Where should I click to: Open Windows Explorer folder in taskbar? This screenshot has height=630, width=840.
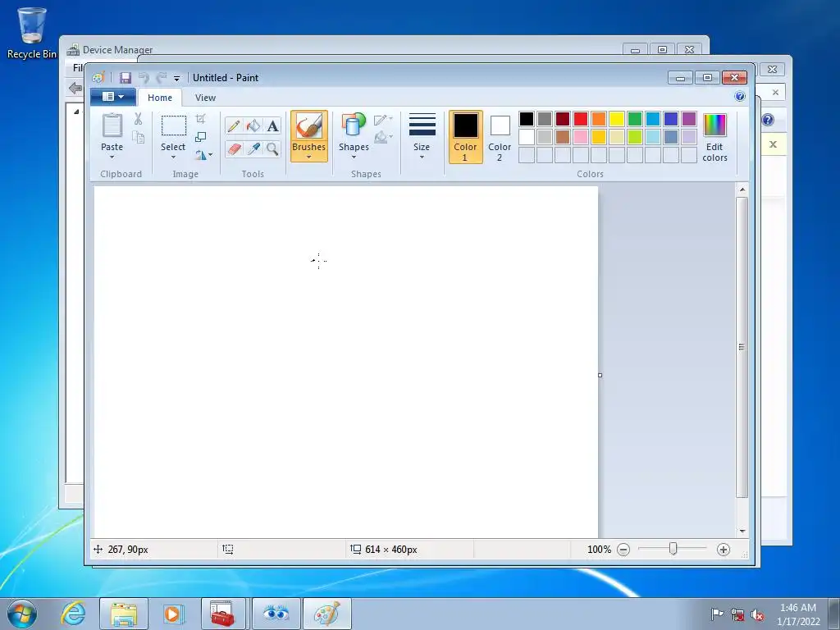coord(124,614)
